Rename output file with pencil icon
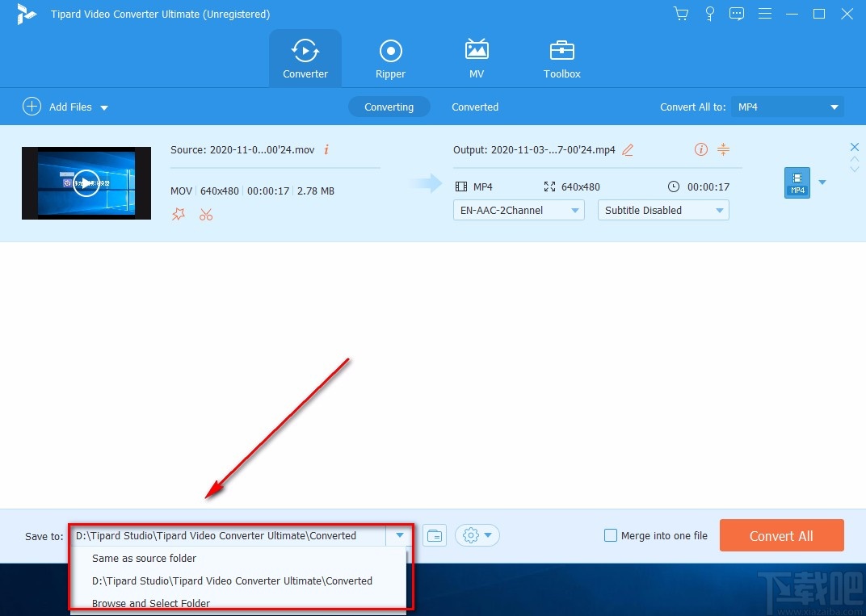 pos(628,149)
